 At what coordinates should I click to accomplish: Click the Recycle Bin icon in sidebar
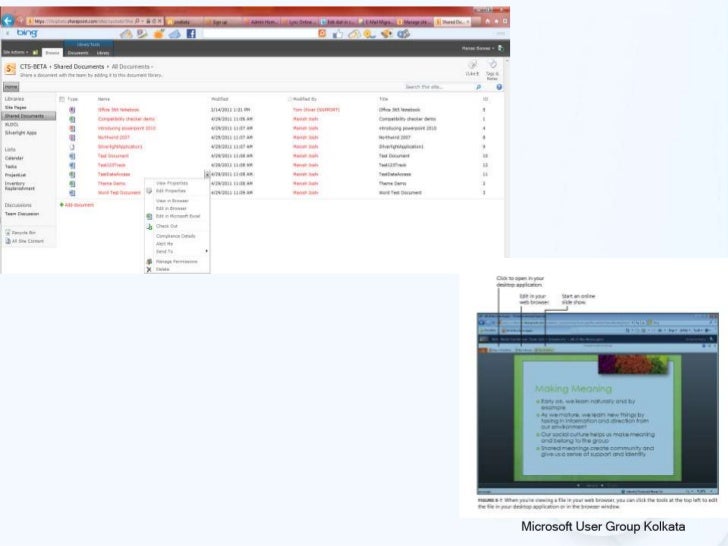tap(8, 233)
